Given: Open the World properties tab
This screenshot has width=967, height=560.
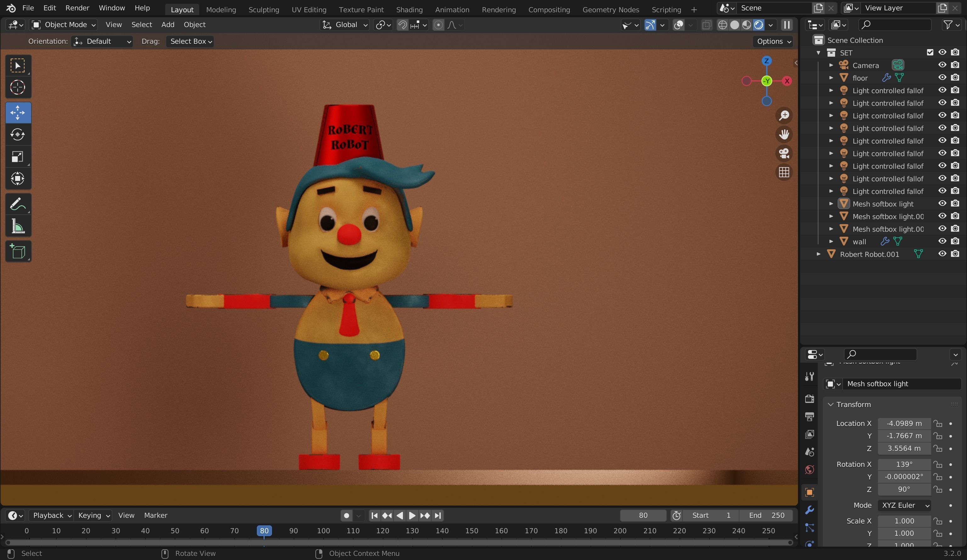Looking at the screenshot, I should [x=810, y=469].
